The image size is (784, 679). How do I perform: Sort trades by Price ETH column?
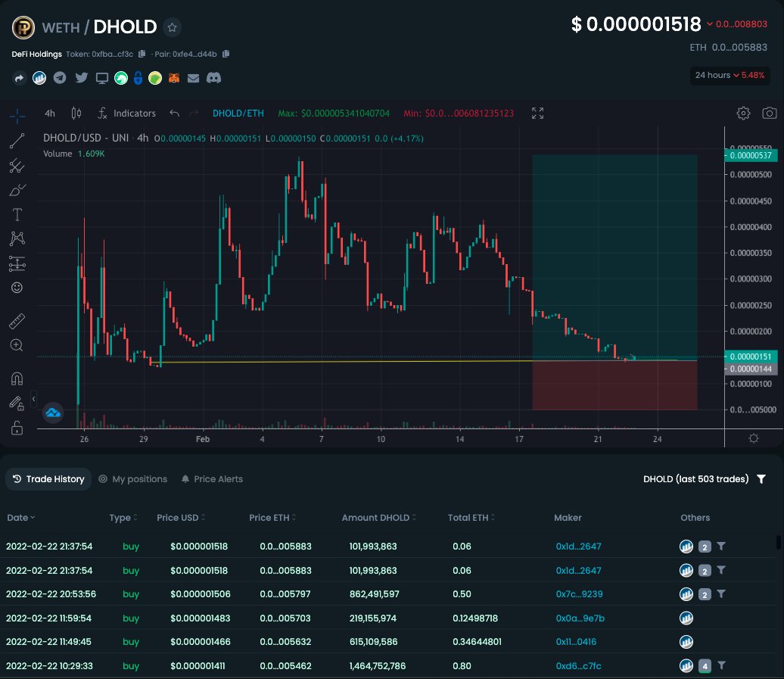tap(272, 518)
